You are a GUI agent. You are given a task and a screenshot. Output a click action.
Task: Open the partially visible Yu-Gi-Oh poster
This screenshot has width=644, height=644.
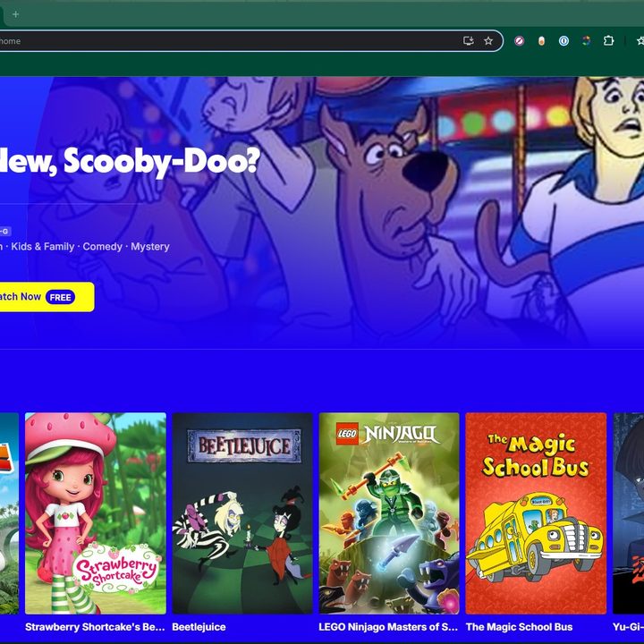(x=629, y=513)
